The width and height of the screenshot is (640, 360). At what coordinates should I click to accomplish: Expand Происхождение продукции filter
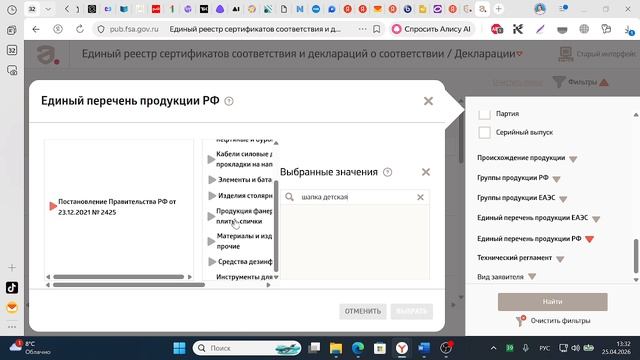coord(573,159)
